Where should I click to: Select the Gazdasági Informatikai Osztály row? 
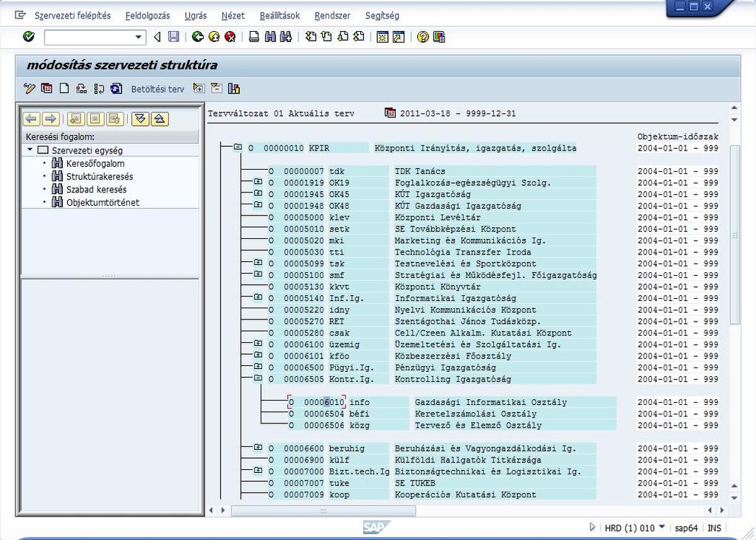[453, 402]
